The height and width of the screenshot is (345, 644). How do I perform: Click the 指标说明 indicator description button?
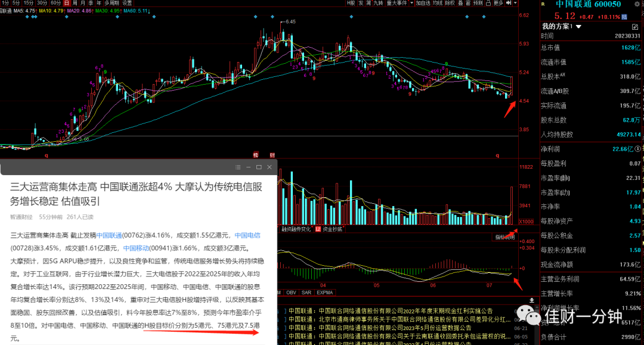505,237
